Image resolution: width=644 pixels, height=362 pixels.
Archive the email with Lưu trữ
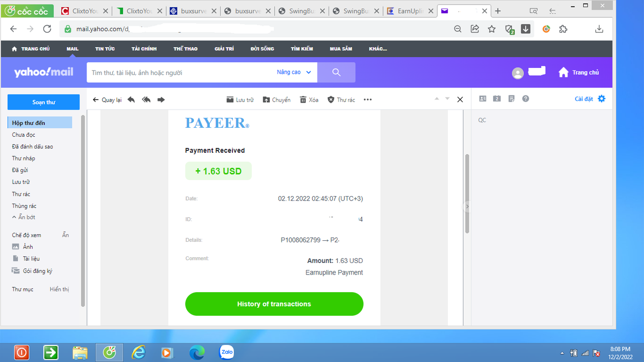tap(240, 100)
